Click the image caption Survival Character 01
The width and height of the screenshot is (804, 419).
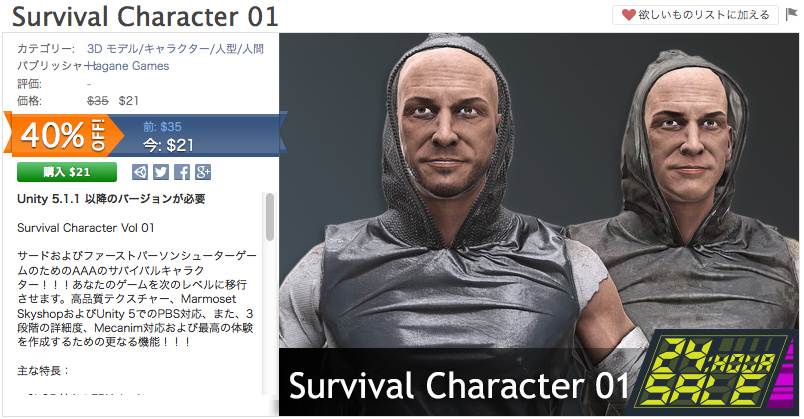(459, 385)
